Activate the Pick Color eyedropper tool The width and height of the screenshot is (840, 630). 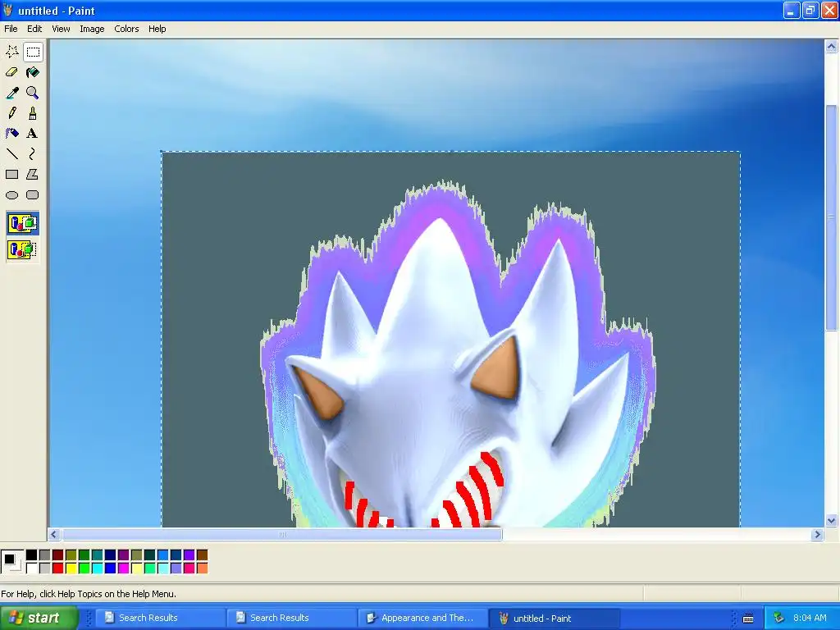11,93
